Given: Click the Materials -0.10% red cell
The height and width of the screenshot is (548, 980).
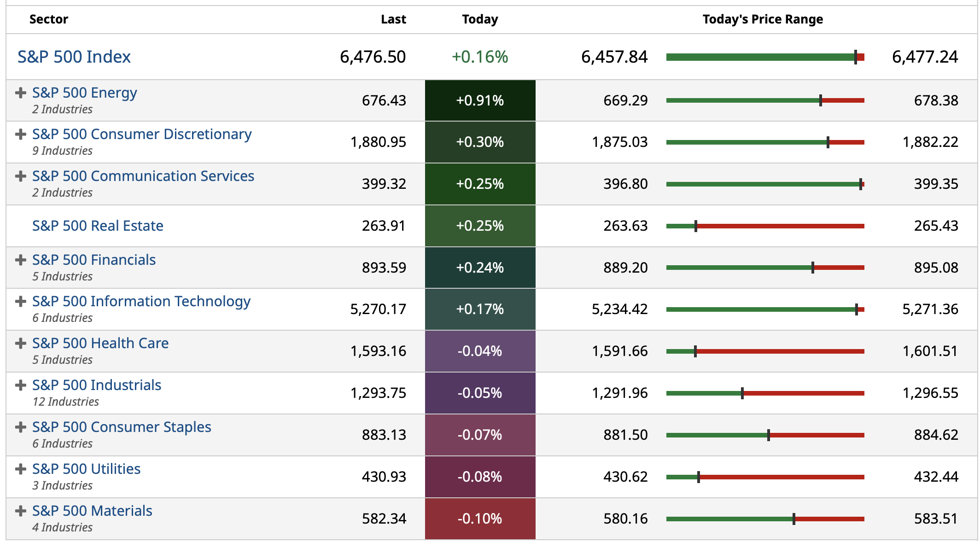Looking at the screenshot, I should point(480,519).
